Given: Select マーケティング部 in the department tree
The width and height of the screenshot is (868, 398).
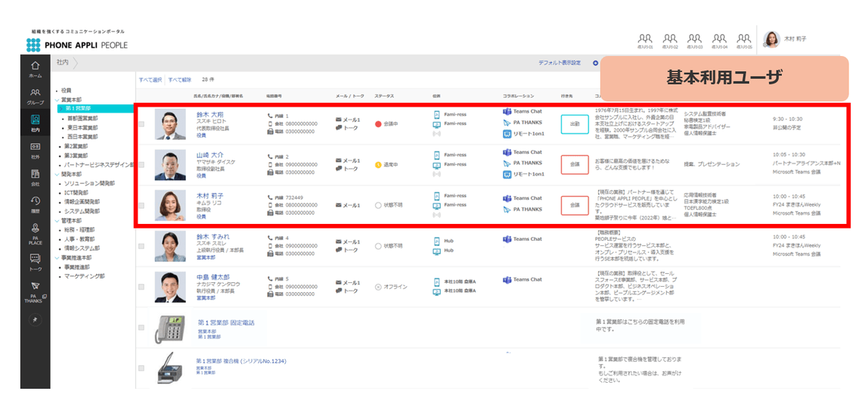Looking at the screenshot, I should (85, 276).
